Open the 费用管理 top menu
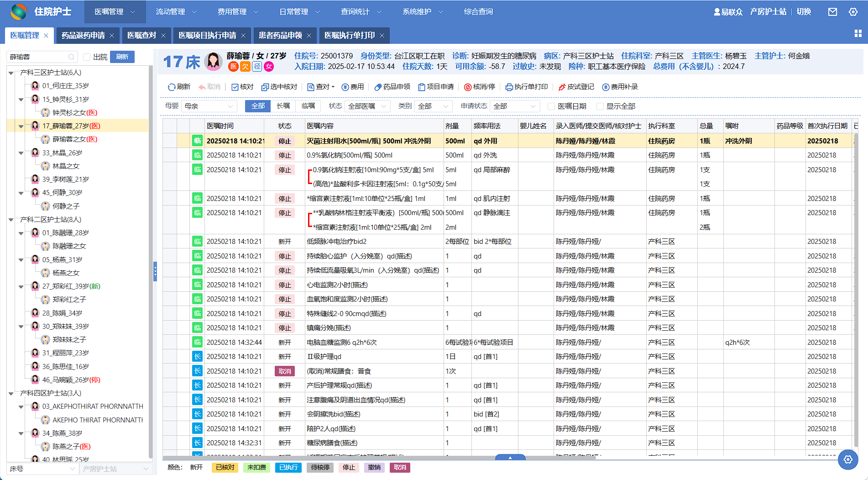 (238, 12)
